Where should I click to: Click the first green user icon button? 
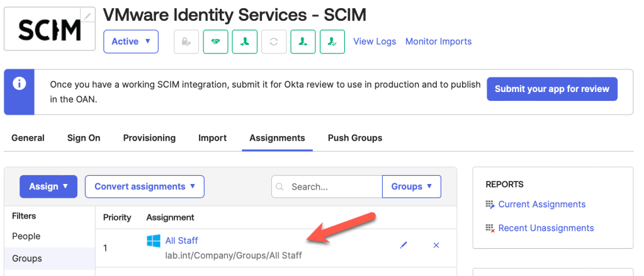[x=245, y=42]
